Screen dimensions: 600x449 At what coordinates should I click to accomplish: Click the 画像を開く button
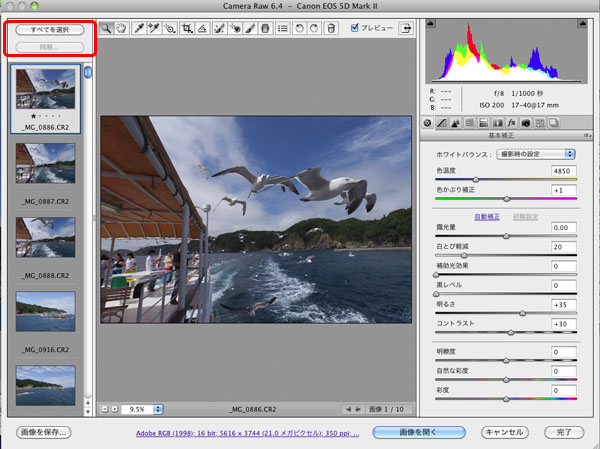tap(421, 432)
